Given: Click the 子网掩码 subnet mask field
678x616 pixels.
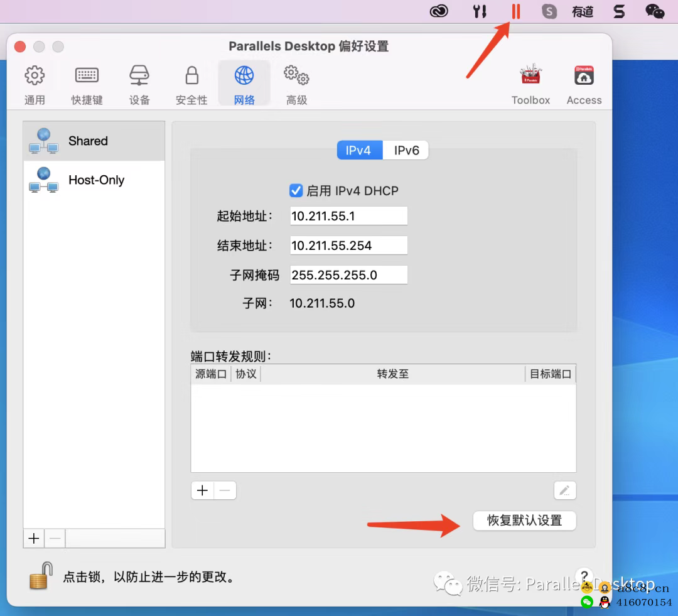Looking at the screenshot, I should tap(348, 274).
